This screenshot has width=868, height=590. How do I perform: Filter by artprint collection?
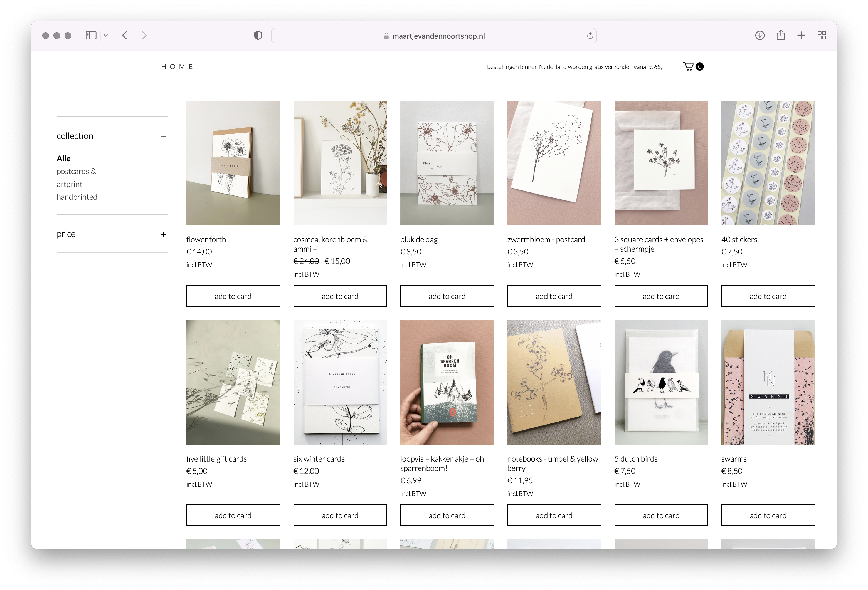tap(70, 184)
